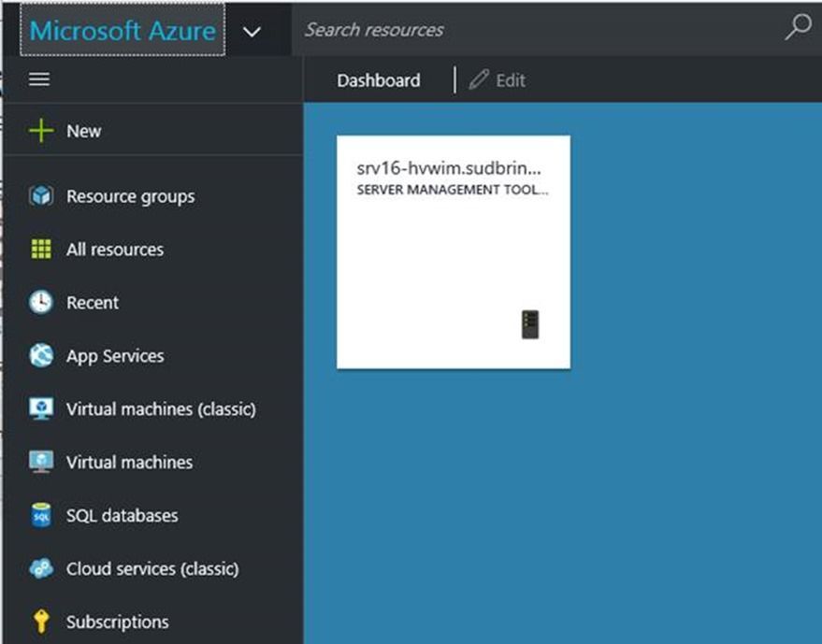Click the Virtual machines monitor icon
822x644 pixels.
[41, 462]
